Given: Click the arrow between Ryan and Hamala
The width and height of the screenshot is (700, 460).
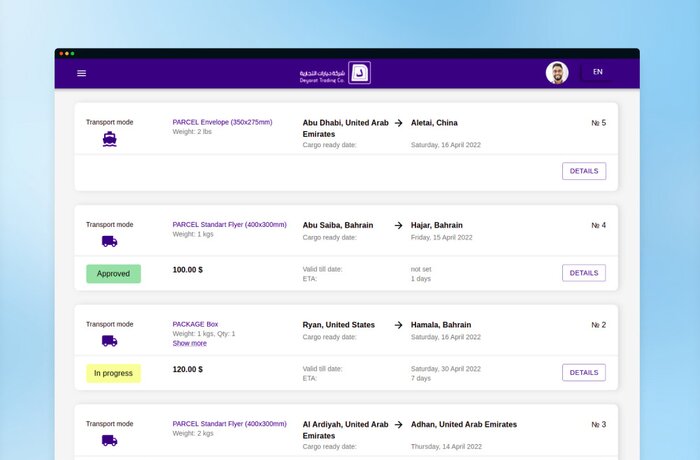Looking at the screenshot, I should [398, 325].
